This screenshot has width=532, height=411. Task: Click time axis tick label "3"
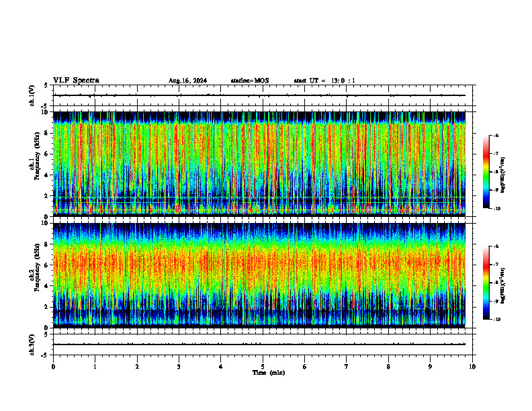179,367
